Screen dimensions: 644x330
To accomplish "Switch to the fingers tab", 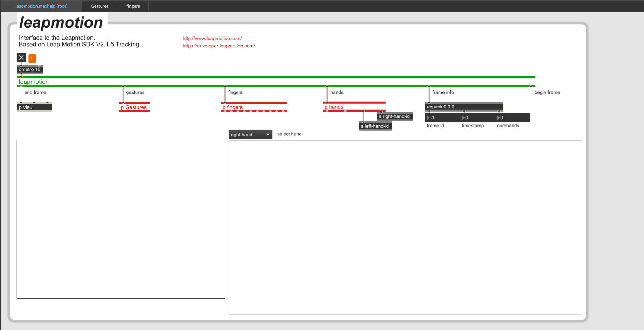I will 133,6.
